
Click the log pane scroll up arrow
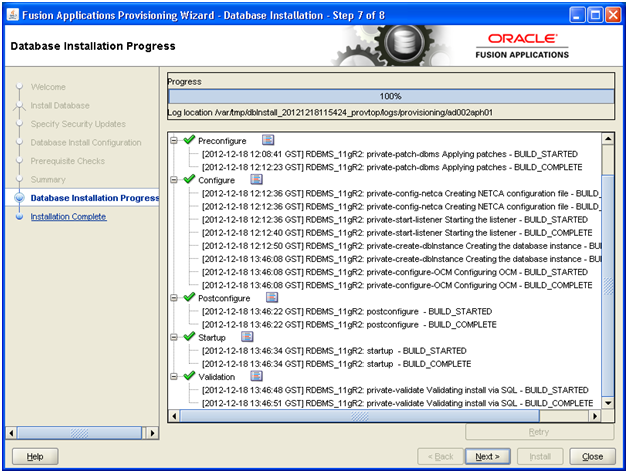(608, 139)
